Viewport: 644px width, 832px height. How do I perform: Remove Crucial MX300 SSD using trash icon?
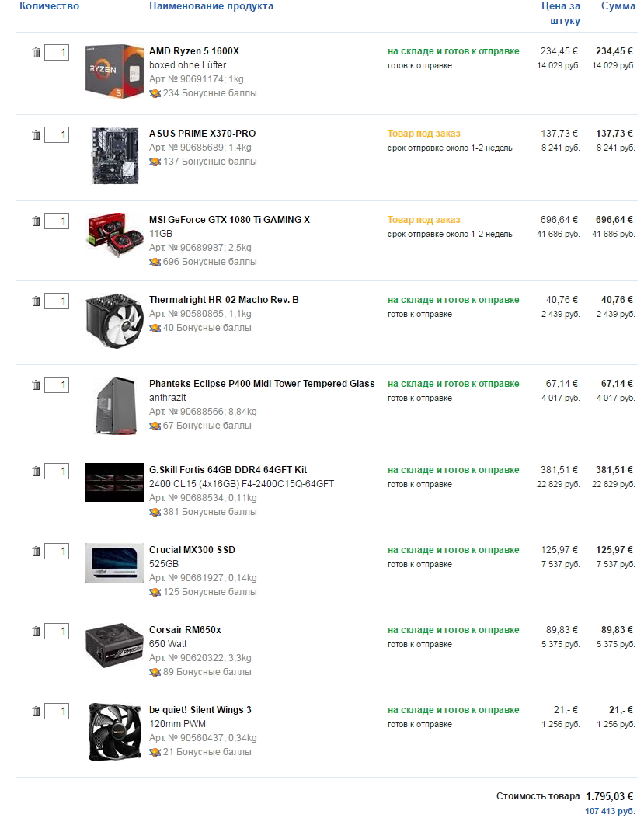coord(36,552)
